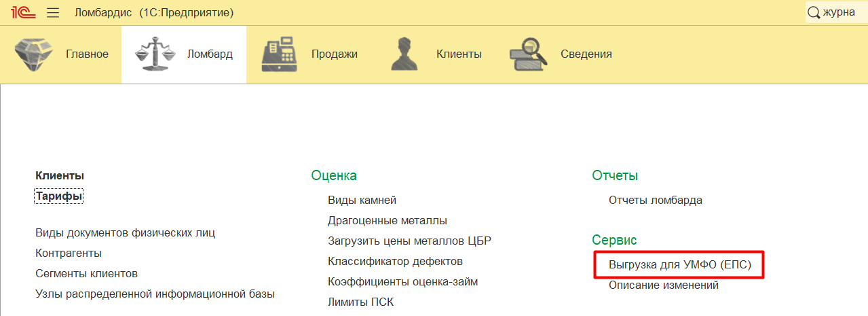Open Виды камней under Оценка
The image size is (868, 316).
click(x=362, y=200)
